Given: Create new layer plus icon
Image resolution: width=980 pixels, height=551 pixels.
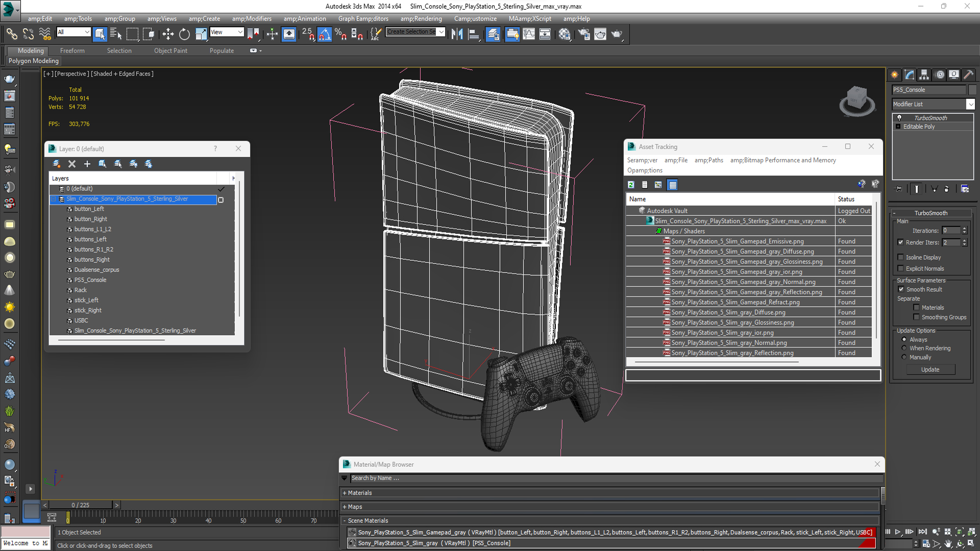Looking at the screenshot, I should [x=87, y=164].
